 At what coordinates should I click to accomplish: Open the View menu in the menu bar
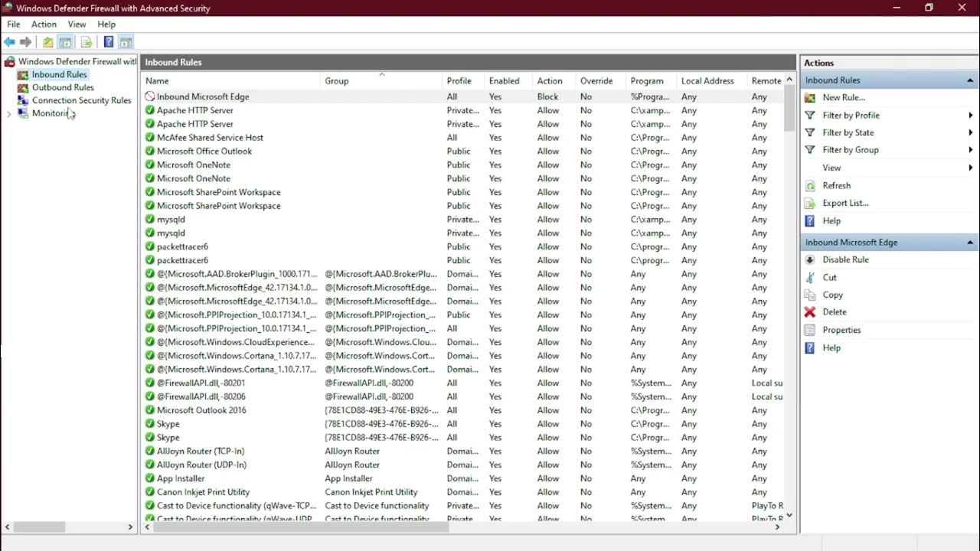(x=77, y=24)
